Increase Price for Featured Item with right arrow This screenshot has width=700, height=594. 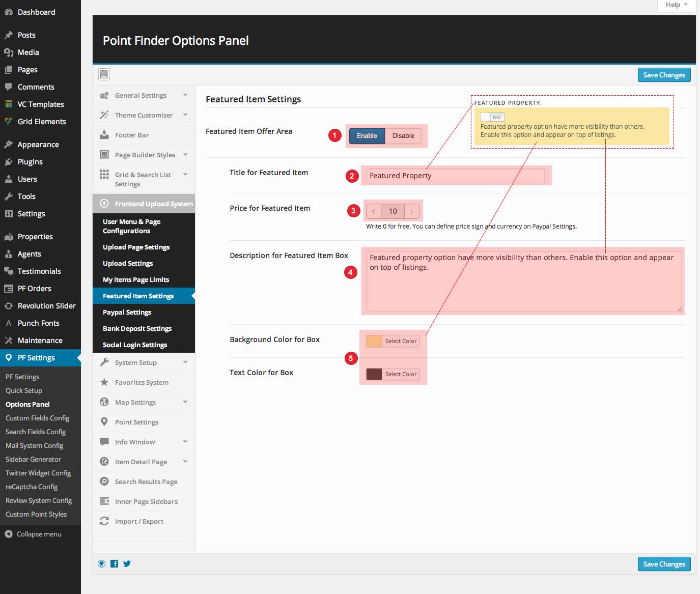pos(411,211)
